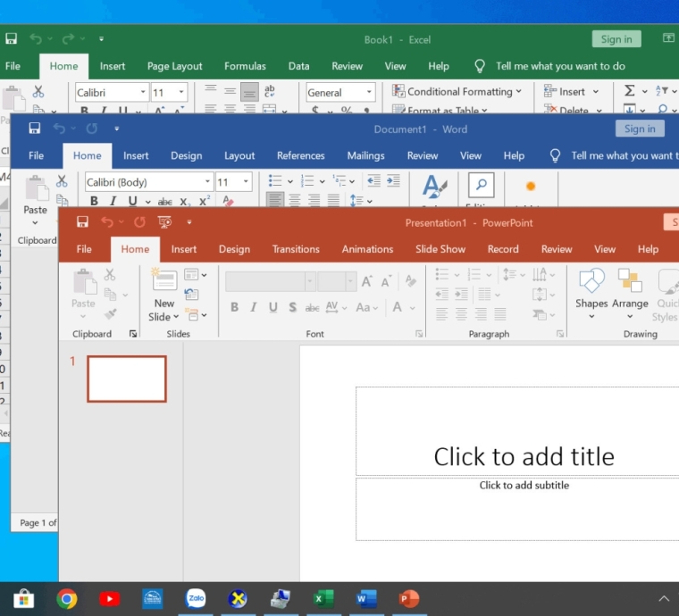Open Clipboard dialog launcher in PowerPoint
Viewport: 679px width, 616px height.
[132, 334]
